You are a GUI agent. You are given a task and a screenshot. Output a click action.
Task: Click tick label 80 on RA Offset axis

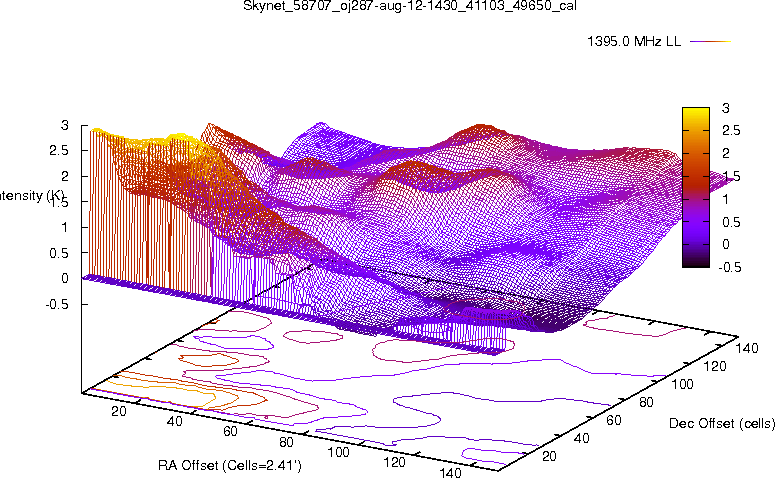coord(286,442)
